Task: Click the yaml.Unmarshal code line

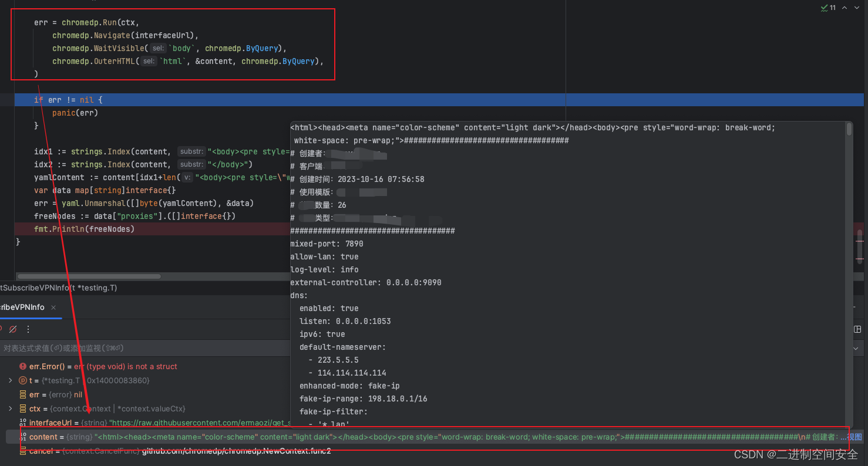Action: point(144,203)
